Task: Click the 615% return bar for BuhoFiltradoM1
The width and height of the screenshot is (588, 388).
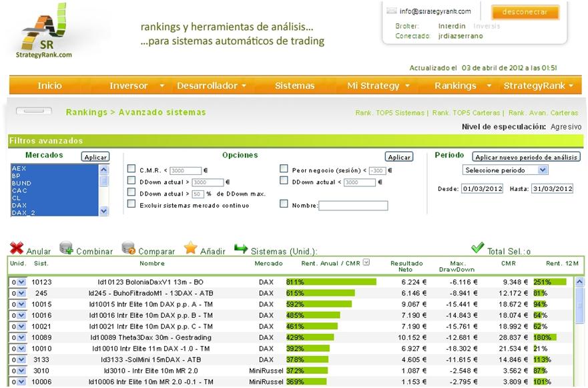Action: click(320, 293)
